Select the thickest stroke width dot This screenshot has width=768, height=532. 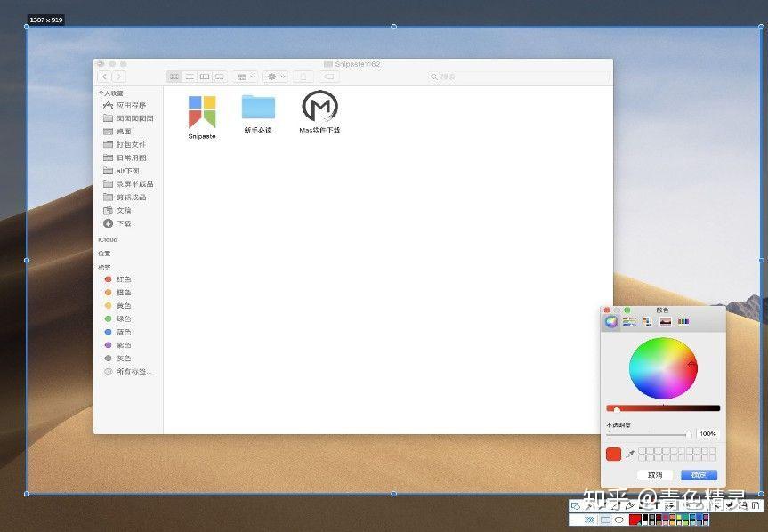(x=577, y=520)
